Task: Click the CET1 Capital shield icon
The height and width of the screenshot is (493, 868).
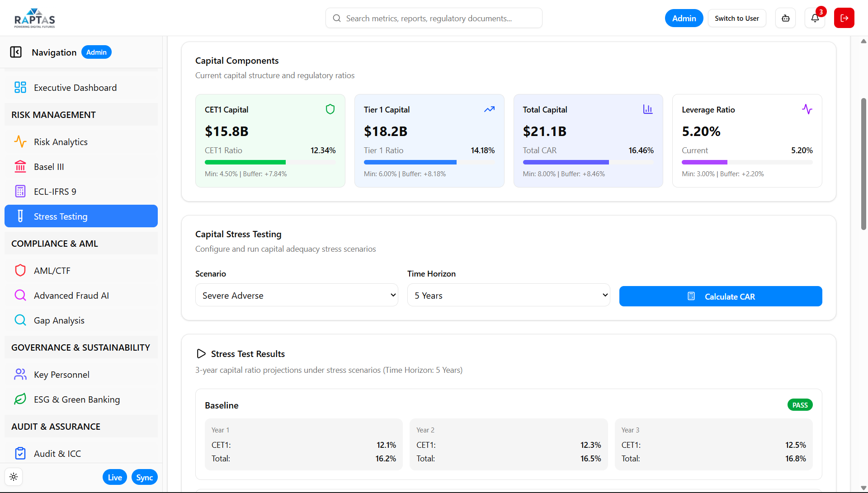Action: click(330, 109)
